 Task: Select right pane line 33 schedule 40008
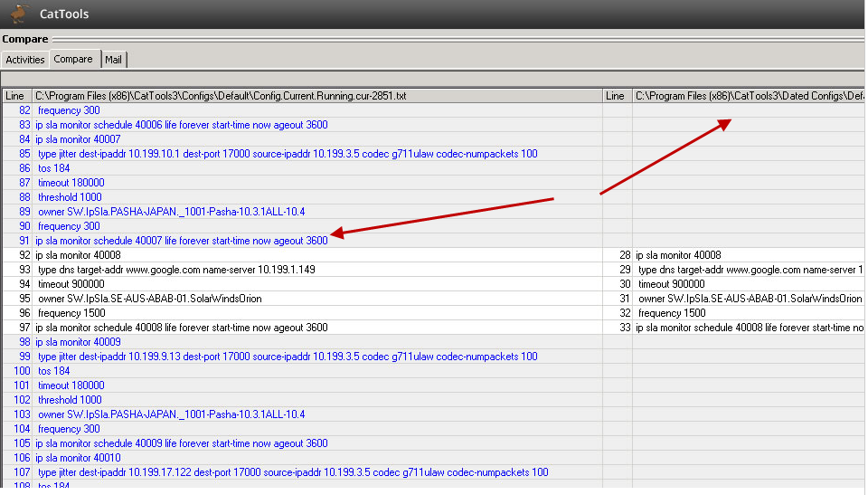pyautogui.click(x=750, y=327)
